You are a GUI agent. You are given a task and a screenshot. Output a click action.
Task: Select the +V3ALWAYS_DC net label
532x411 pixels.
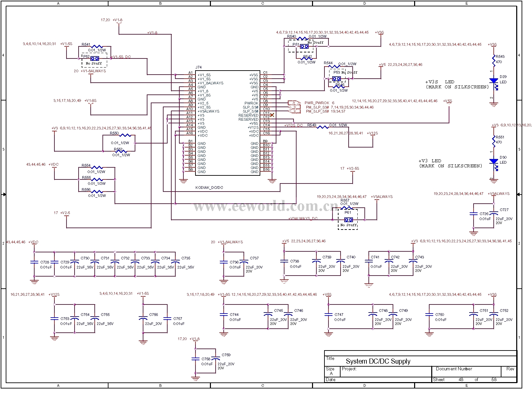click(x=303, y=218)
